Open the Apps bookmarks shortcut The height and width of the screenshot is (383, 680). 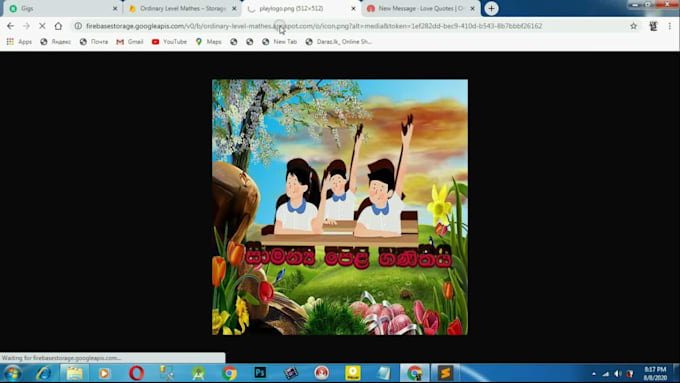(19, 42)
